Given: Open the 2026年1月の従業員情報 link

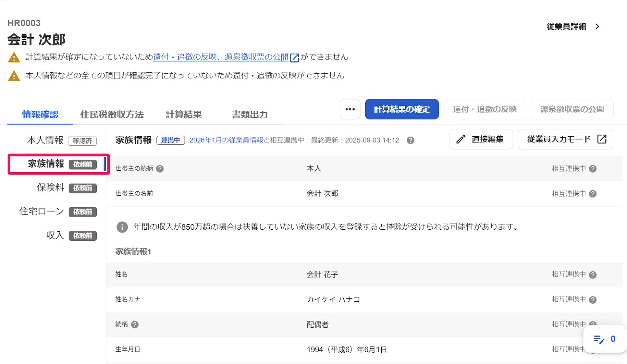Looking at the screenshot, I should [x=226, y=140].
